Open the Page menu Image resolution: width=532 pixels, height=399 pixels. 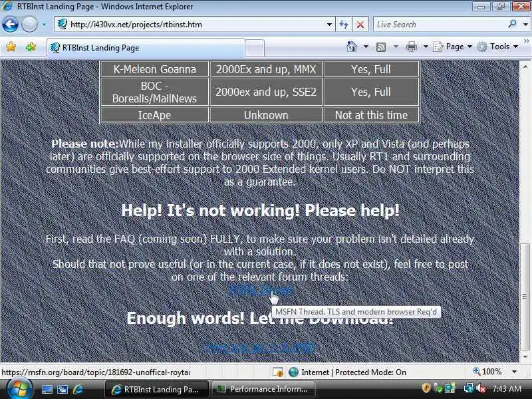[x=452, y=47]
